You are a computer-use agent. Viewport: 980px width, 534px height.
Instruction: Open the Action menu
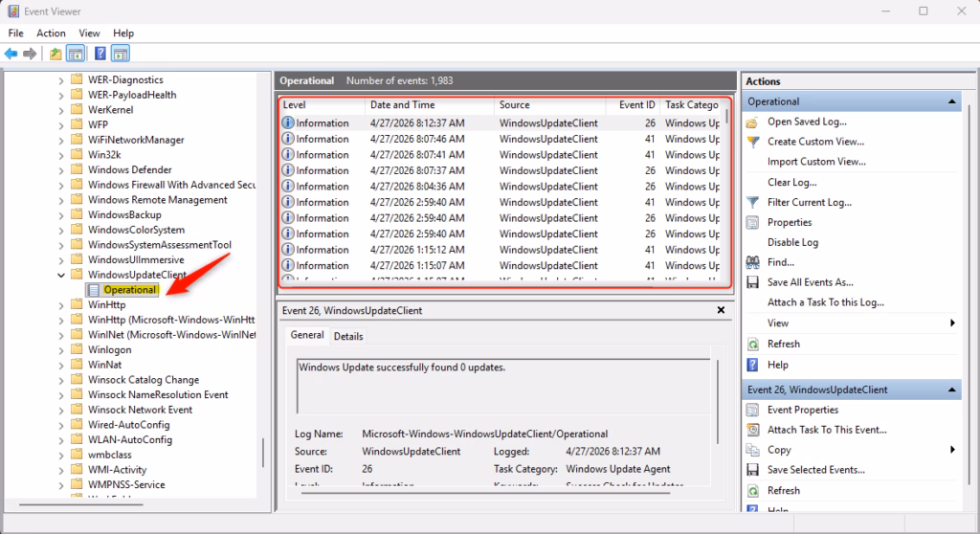tap(51, 33)
